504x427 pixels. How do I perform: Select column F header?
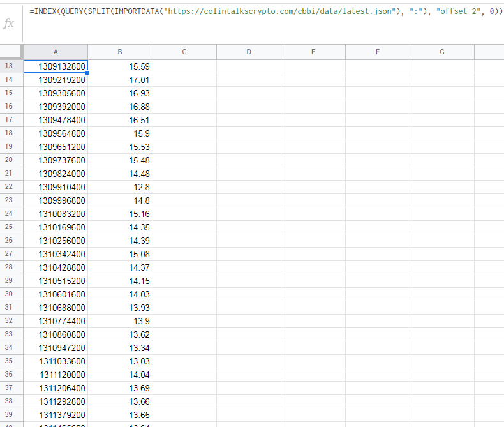(x=378, y=52)
